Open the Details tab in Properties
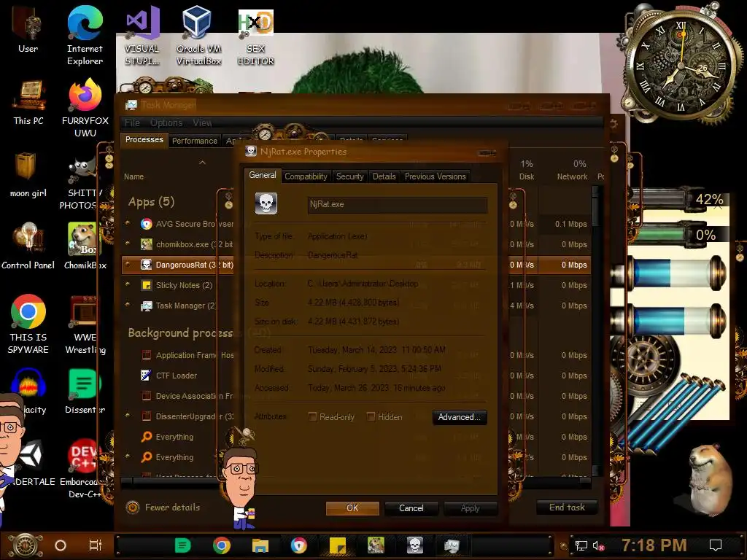747x560 pixels. click(x=384, y=176)
